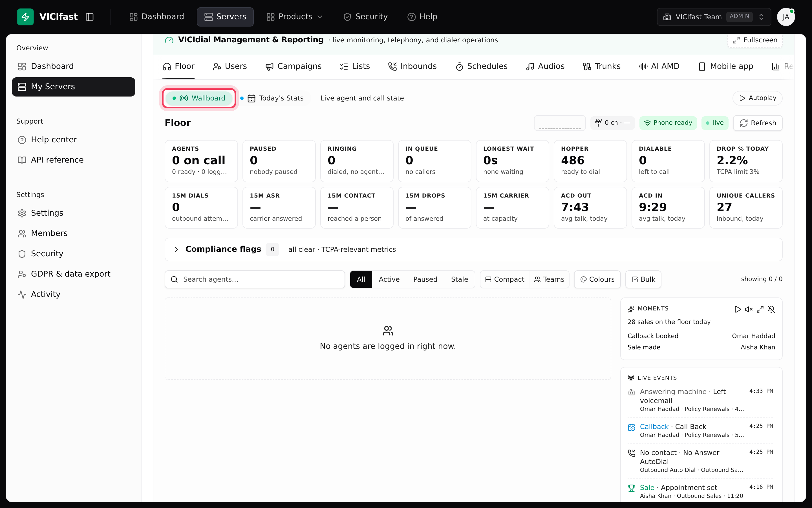Click the 0 ch channel indicator

click(x=612, y=123)
